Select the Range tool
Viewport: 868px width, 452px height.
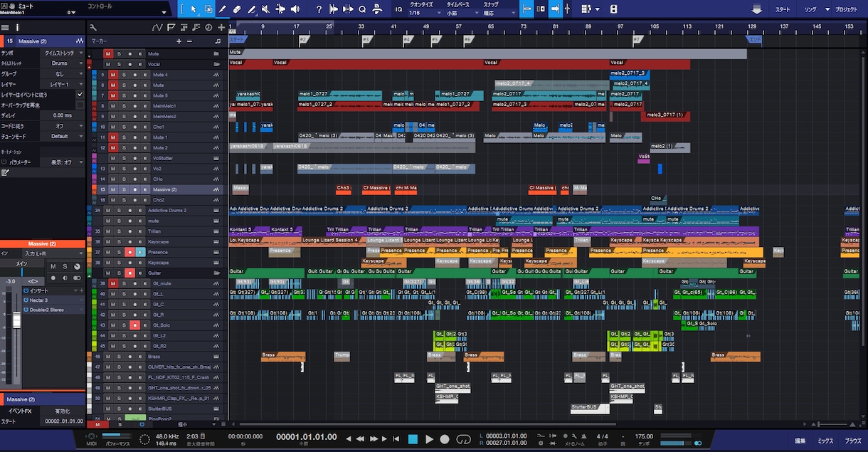coord(208,9)
